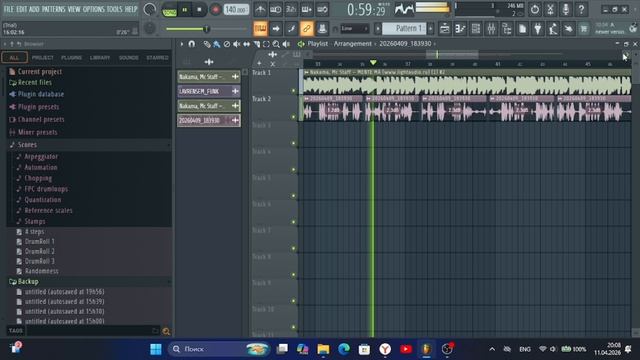Open the content library shop cart icon
The width and height of the screenshot is (640, 360).
pos(584,29)
